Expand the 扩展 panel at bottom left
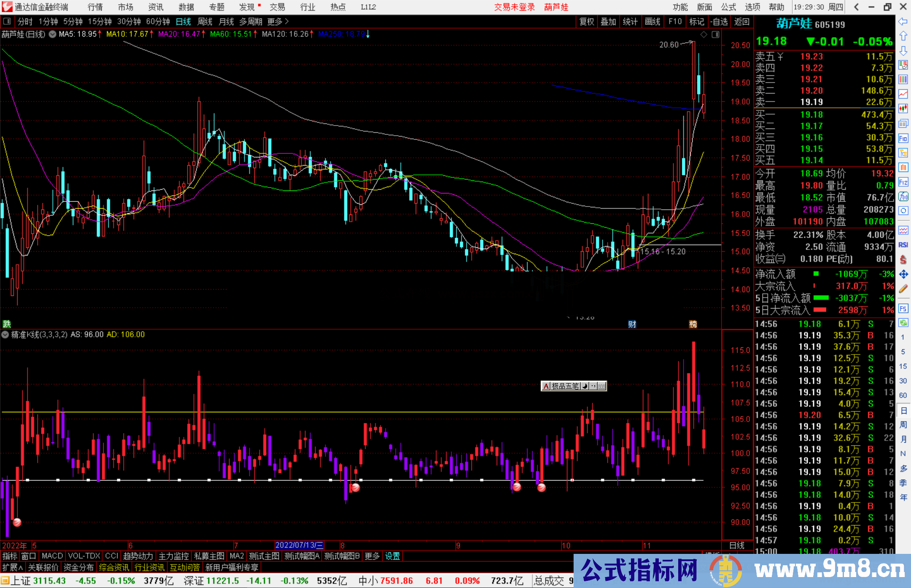The width and height of the screenshot is (911, 588). point(12,567)
